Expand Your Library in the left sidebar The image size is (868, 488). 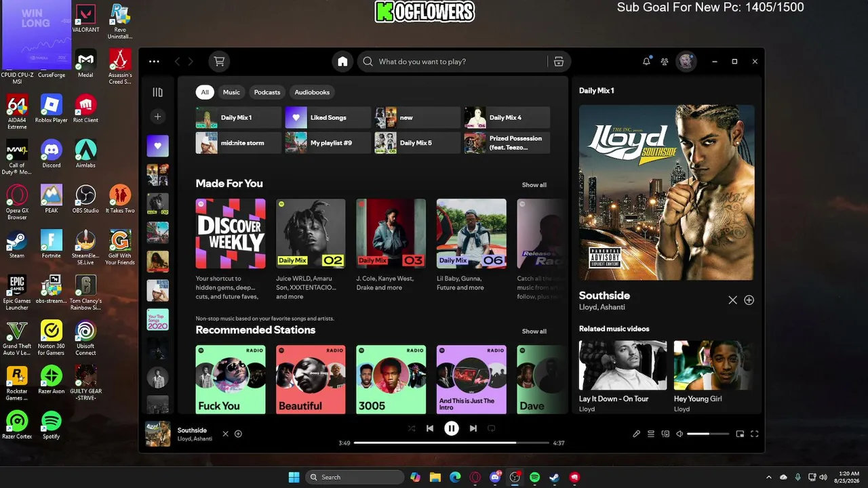point(157,92)
